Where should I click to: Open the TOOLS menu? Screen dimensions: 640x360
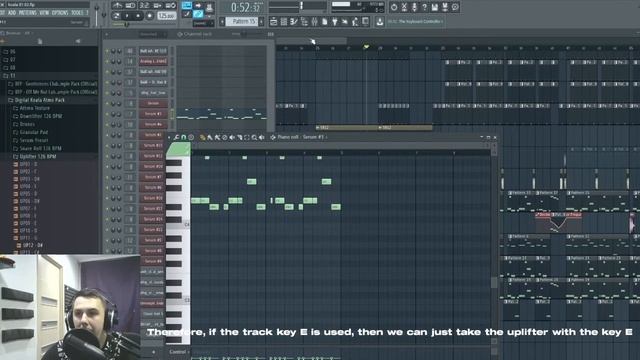coord(77,13)
